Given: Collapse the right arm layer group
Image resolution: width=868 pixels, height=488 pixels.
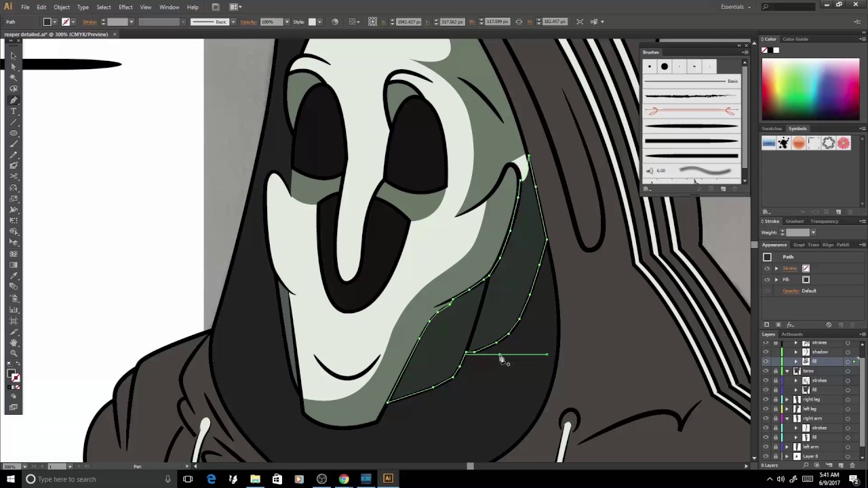Looking at the screenshot, I should 787,418.
